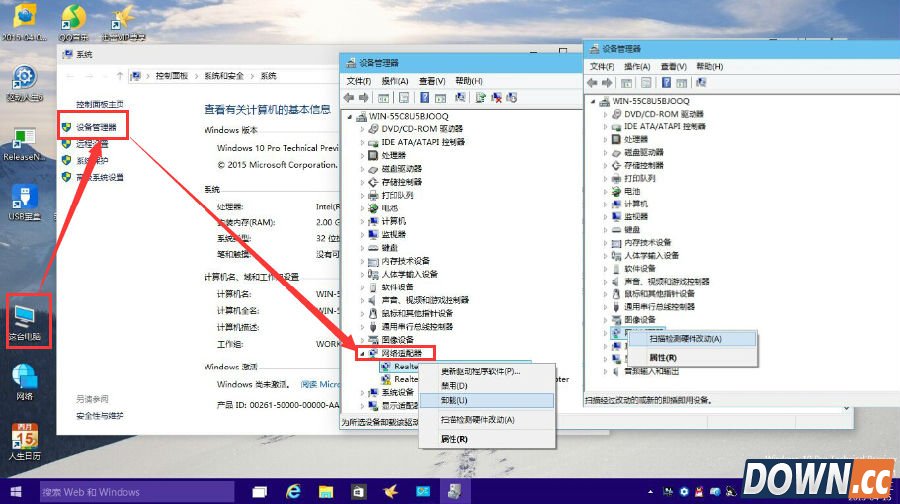Choose 扫描检测硬件改动(A) in right window context menu
900x504 pixels.
(x=692, y=339)
